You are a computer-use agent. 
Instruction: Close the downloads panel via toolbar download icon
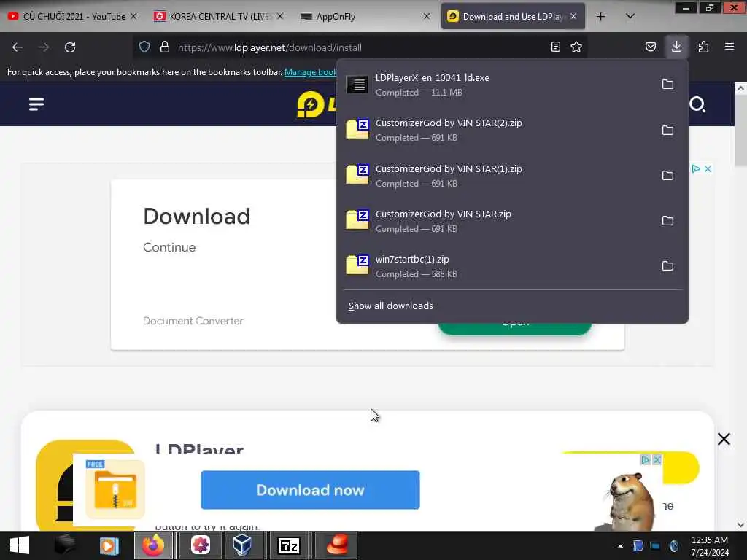pyautogui.click(x=676, y=47)
